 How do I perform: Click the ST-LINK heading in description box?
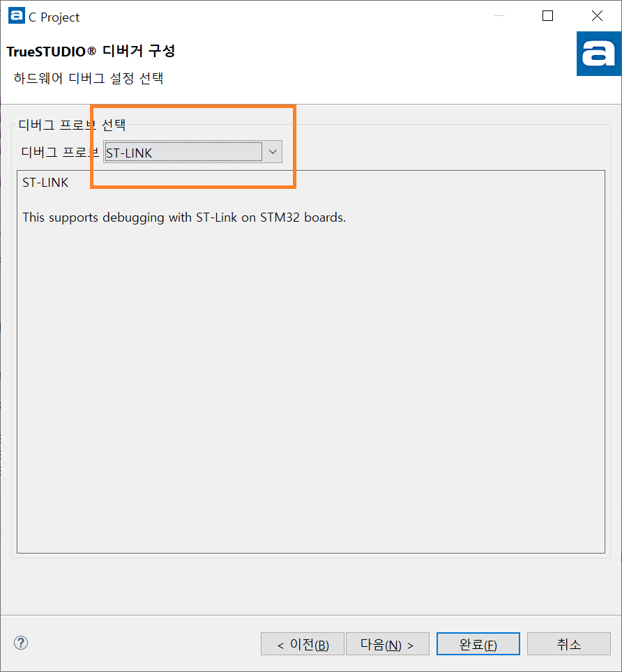pyautogui.click(x=45, y=183)
